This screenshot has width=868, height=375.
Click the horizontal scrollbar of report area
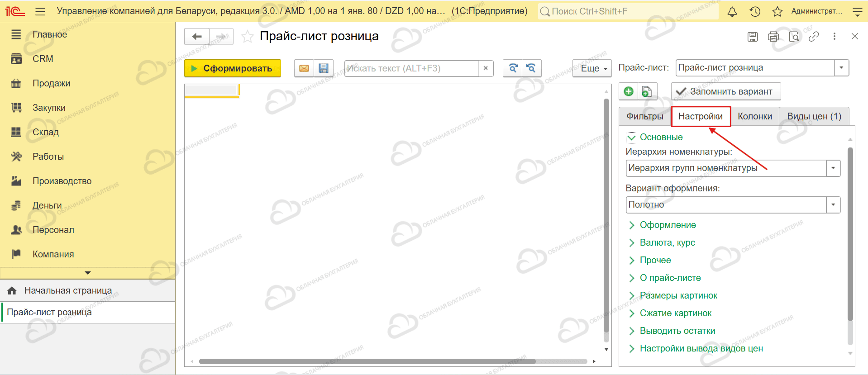pos(367,361)
